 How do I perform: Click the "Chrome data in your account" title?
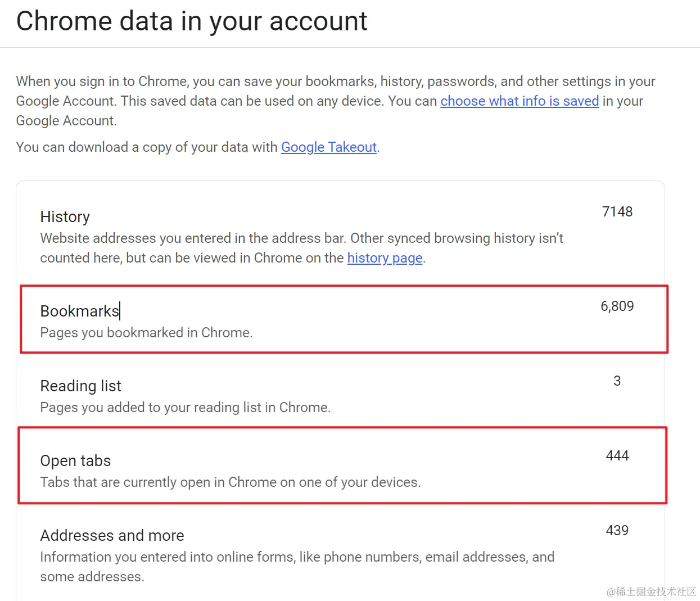coord(192,21)
